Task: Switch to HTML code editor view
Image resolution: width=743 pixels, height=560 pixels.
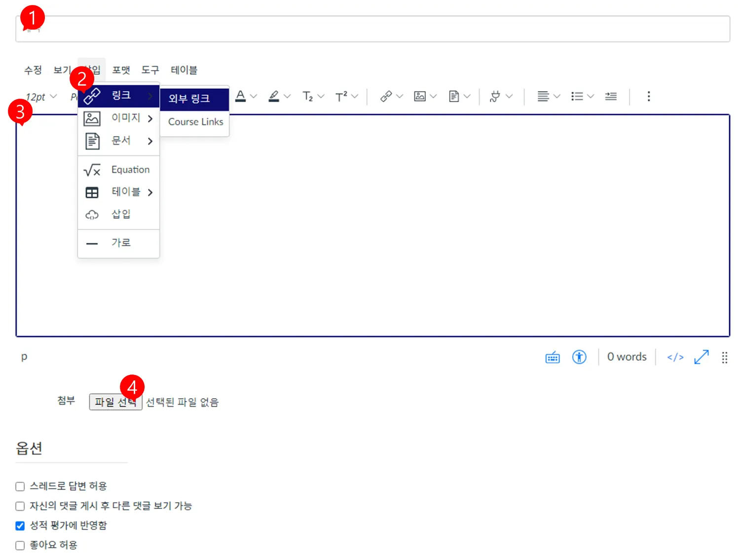Action: 675,357
